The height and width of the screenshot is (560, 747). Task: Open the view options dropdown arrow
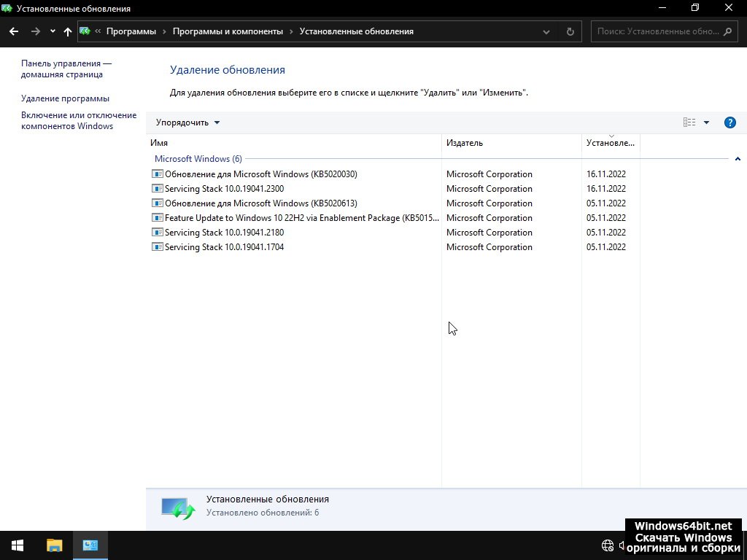tap(706, 122)
